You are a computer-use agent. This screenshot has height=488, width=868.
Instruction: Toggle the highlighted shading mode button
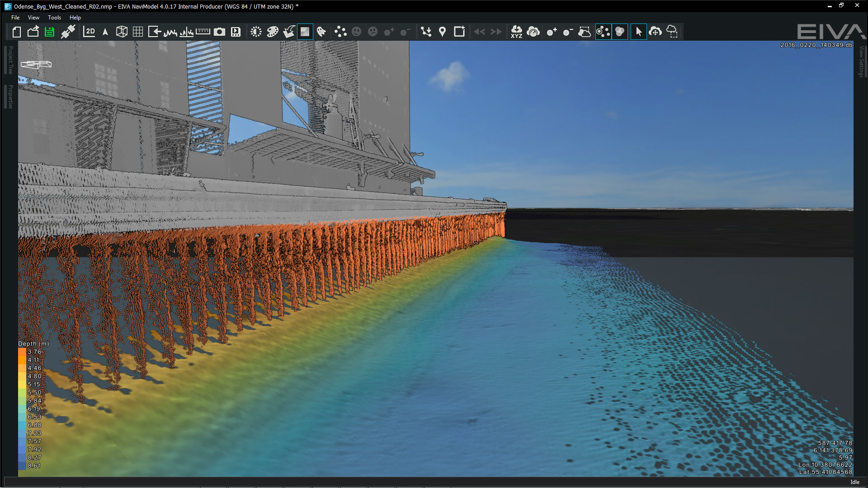point(305,32)
